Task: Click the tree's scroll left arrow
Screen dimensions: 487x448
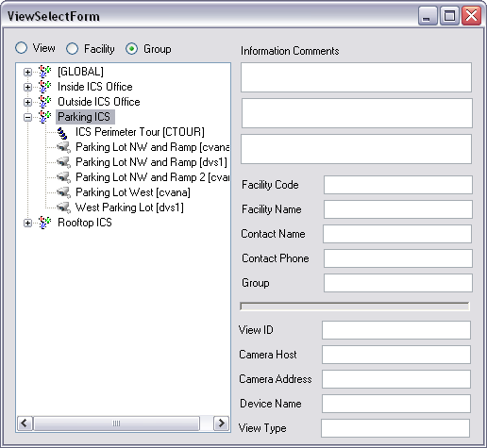Action: point(25,423)
